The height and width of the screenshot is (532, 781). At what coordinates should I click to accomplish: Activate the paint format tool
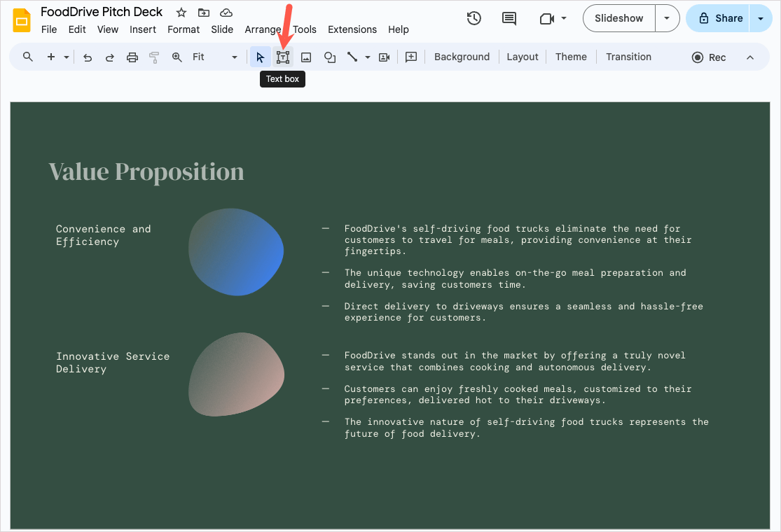coord(154,57)
